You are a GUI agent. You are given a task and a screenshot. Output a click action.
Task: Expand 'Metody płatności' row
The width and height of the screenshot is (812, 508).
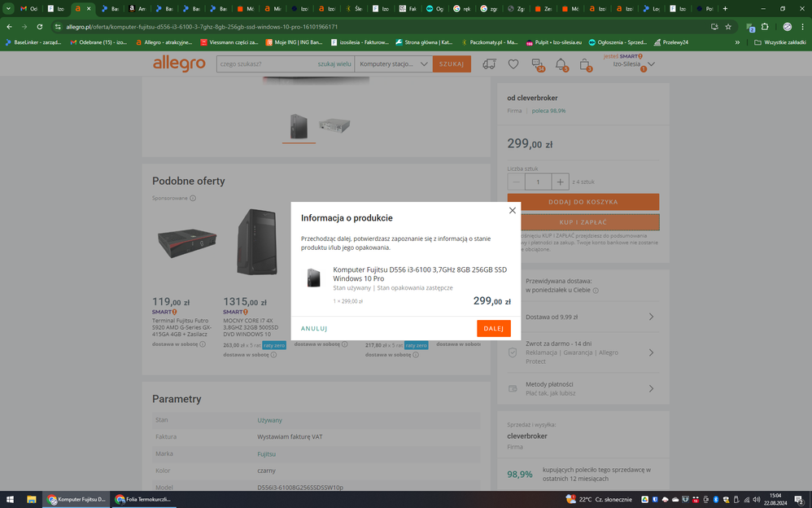click(x=583, y=389)
